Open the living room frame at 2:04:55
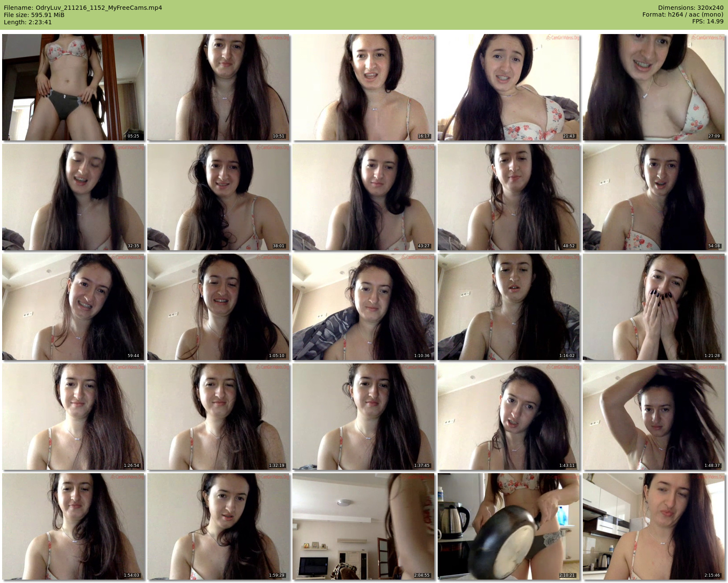This screenshot has width=728, height=583. pyautogui.click(x=363, y=526)
